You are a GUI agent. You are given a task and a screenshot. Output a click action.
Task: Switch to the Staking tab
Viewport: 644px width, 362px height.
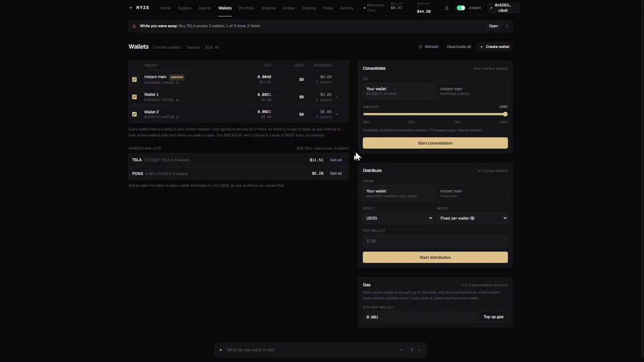click(309, 8)
